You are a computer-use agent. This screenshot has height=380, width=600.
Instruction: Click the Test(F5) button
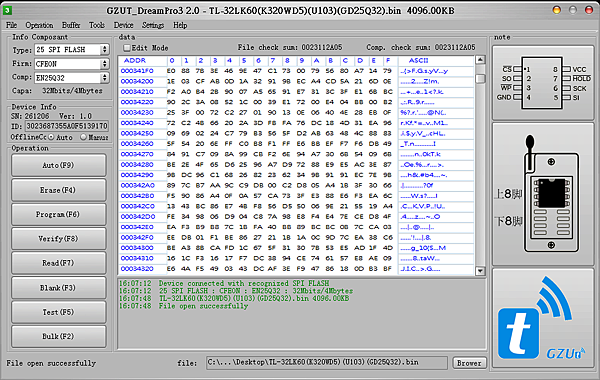pyautogui.click(x=59, y=312)
